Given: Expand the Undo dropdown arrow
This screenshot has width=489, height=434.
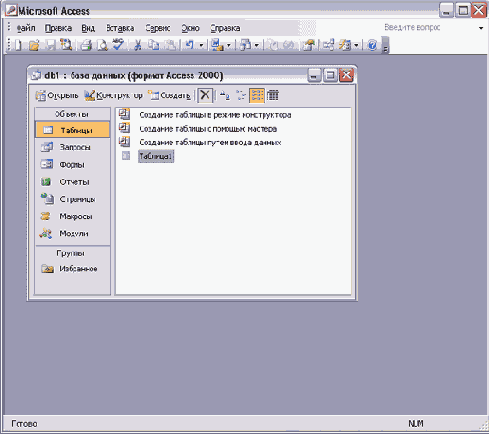Looking at the screenshot, I should pos(201,45).
